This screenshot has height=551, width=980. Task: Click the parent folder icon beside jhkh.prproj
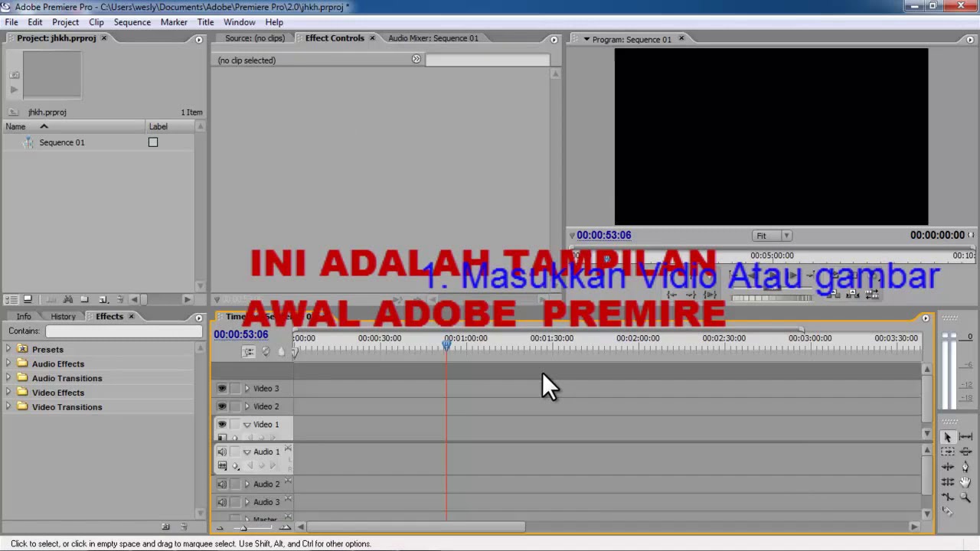13,112
